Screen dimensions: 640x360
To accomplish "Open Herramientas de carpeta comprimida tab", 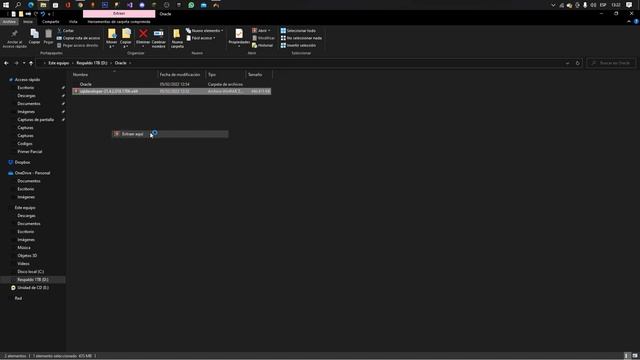I will tap(119, 22).
